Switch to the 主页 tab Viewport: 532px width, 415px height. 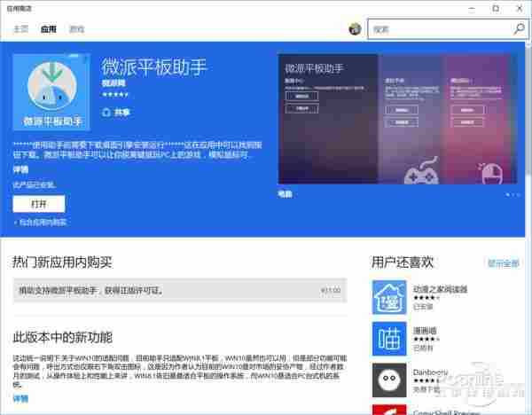[x=20, y=29]
